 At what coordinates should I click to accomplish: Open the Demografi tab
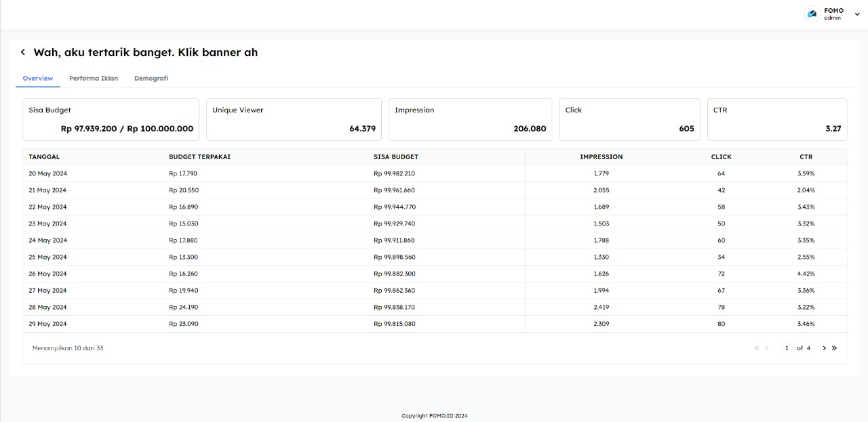[151, 79]
